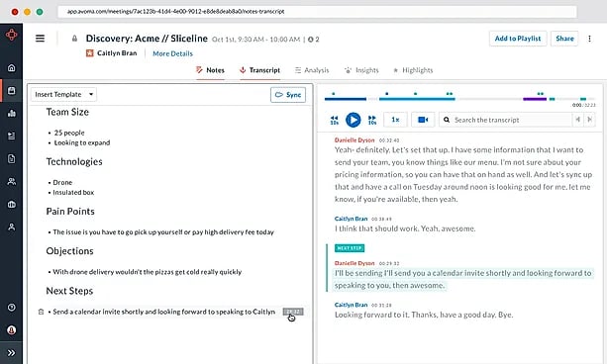Click the Team Size heading
This screenshot has height=364, width=607.
(x=67, y=112)
